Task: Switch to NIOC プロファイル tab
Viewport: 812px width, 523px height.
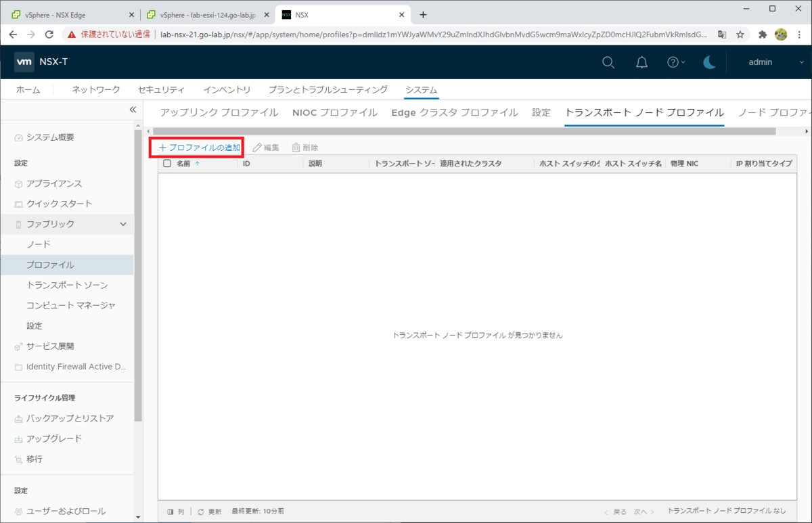Action: (335, 113)
